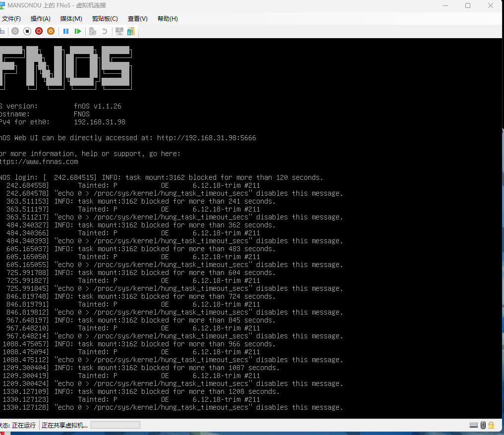Click the 'blocked for more than 1087 seconds' line
Image resolution: width=504 pixels, height=435 pixels.
click(141, 368)
